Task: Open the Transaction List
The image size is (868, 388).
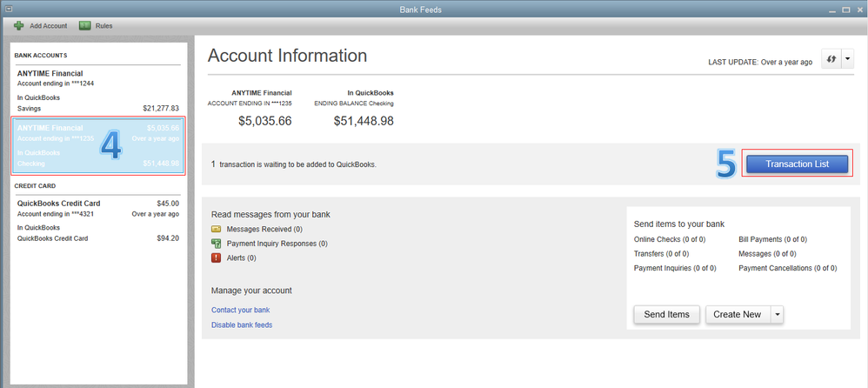Action: (x=797, y=164)
